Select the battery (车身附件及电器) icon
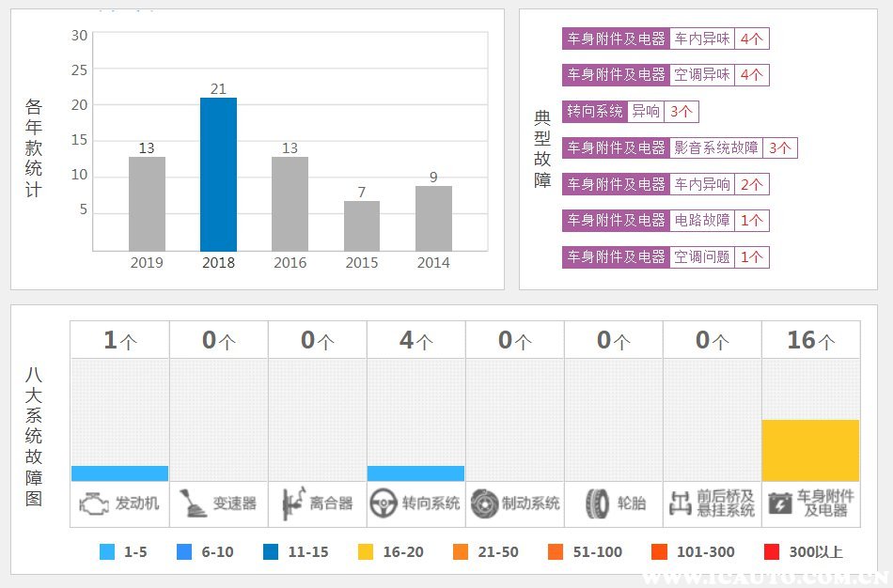This screenshot has height=588, width=893. (x=780, y=504)
